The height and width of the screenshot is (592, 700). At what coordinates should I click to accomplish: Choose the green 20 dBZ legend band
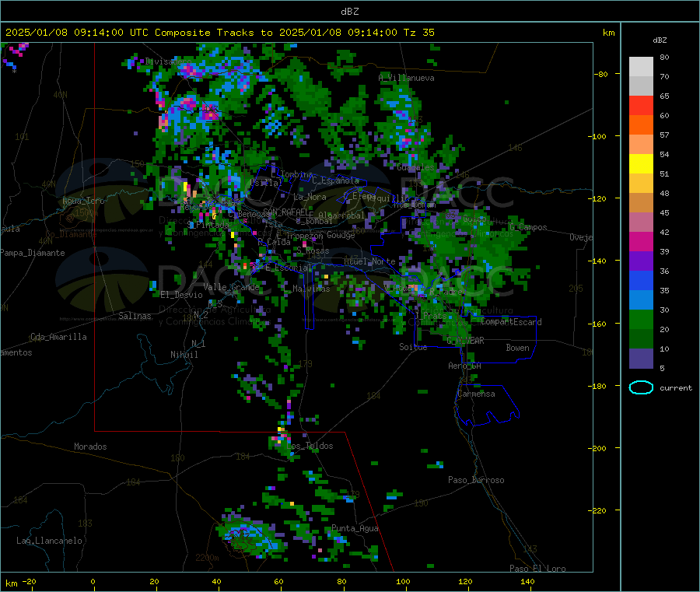[641, 319]
